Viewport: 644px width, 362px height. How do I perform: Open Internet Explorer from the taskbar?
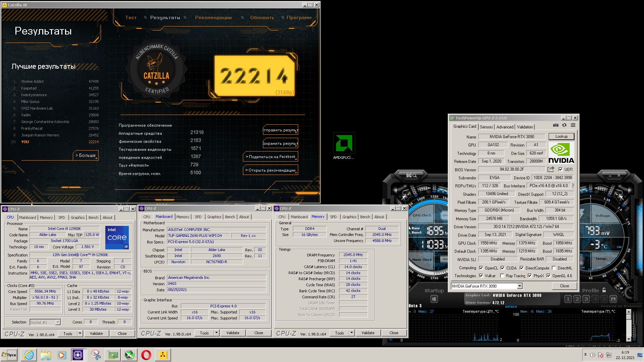[x=29, y=355]
